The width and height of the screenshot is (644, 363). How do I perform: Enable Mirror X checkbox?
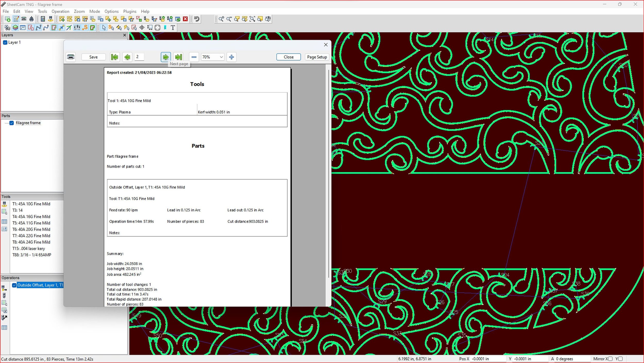pos(610,359)
